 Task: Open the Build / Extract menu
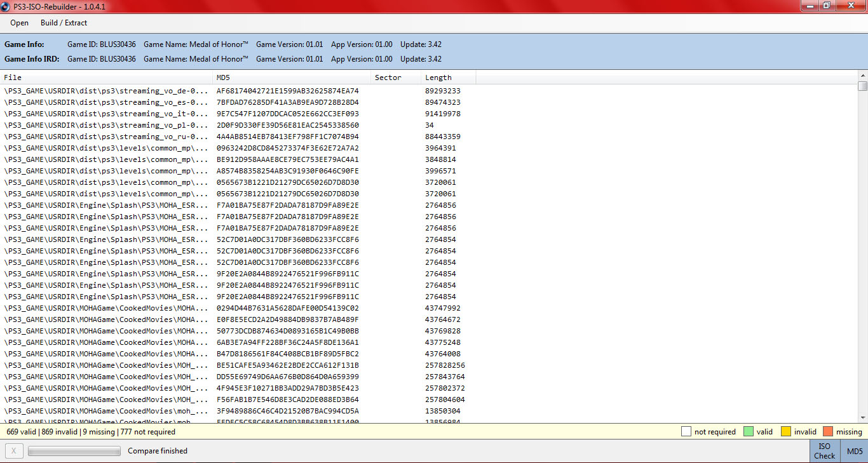(64, 23)
